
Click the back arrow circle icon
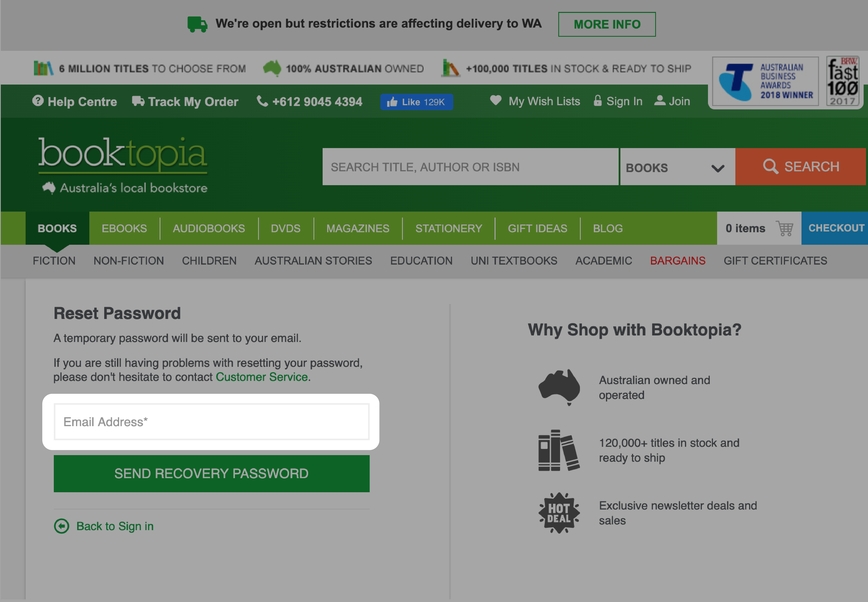(x=62, y=526)
